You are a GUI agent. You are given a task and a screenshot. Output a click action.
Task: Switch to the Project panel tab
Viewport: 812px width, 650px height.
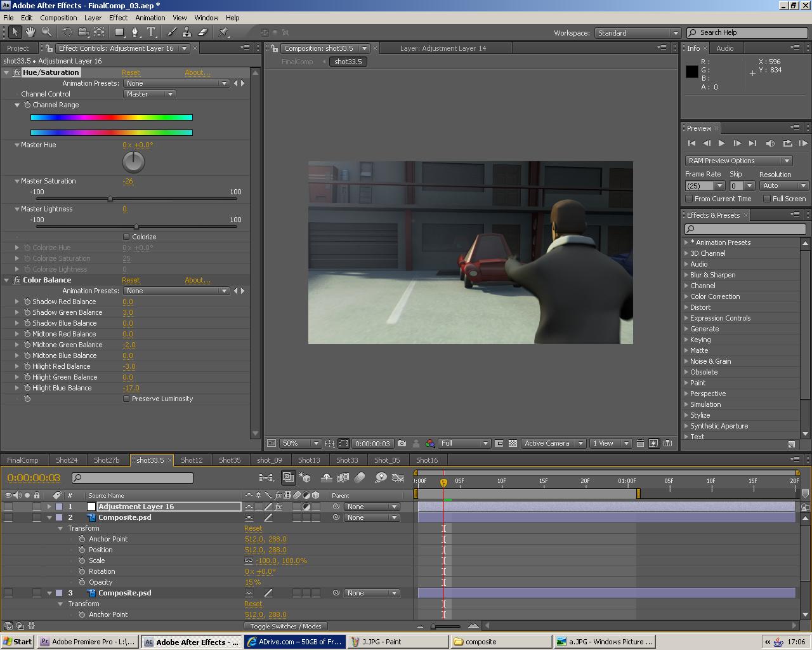point(18,48)
